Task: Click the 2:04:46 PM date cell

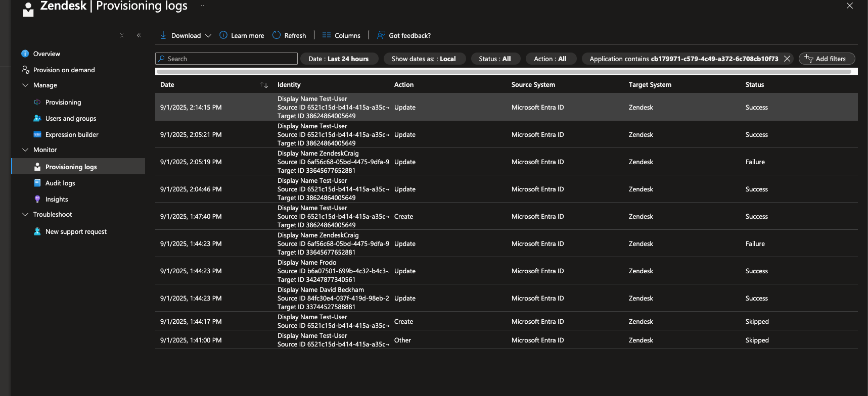Action: [x=191, y=189]
